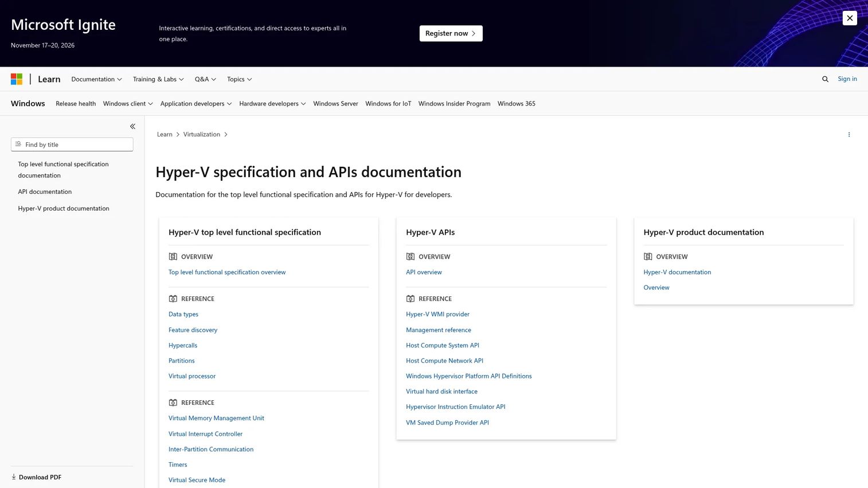
Task: Expand the Documentation dropdown
Action: pos(96,79)
